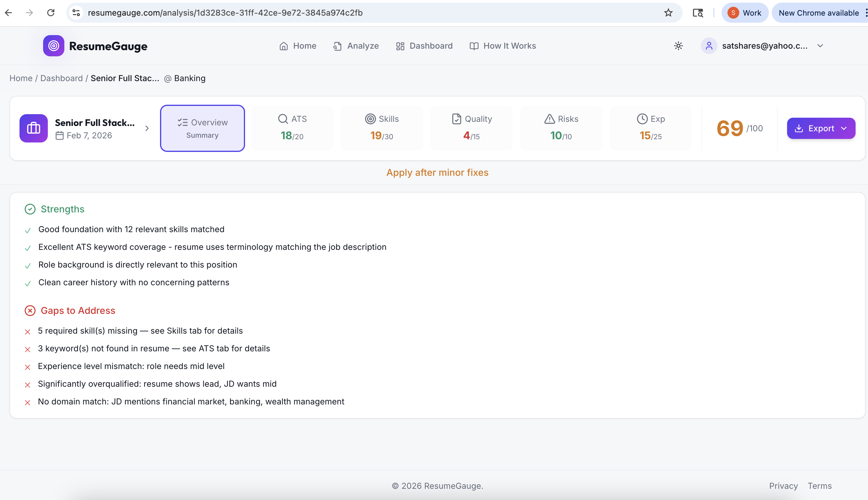
Task: Bookmark page with the star icon
Action: [x=668, y=13]
